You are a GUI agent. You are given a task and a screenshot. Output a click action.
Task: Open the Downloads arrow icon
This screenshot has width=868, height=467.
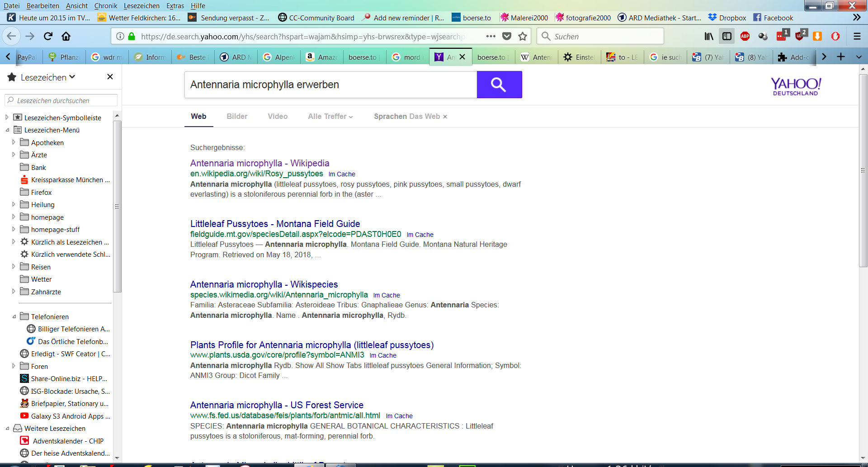[x=817, y=36]
